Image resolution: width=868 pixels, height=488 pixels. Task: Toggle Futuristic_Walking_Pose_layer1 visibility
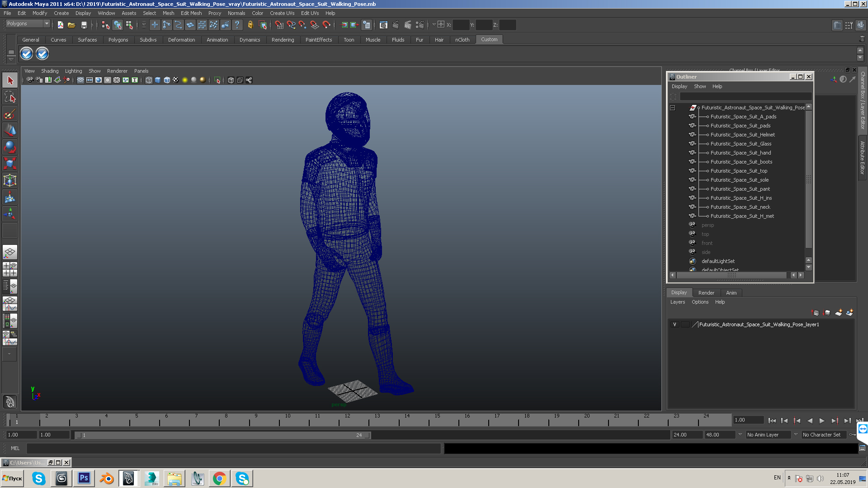[674, 324]
